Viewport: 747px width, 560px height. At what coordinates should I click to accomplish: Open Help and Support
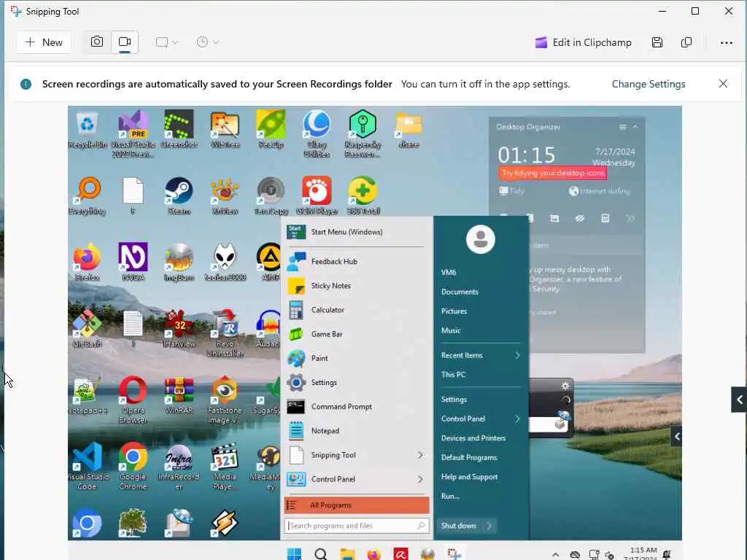pyautogui.click(x=469, y=477)
